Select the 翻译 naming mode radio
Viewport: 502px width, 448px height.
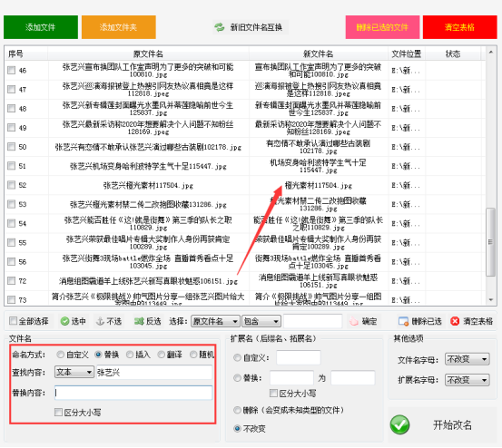tap(162, 355)
